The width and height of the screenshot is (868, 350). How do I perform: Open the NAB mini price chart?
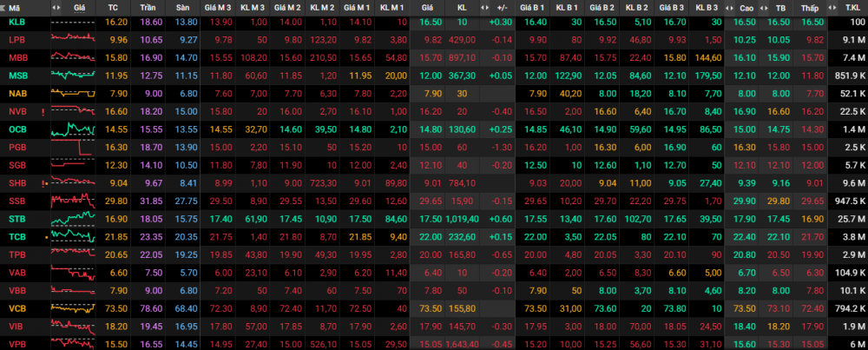click(x=73, y=92)
